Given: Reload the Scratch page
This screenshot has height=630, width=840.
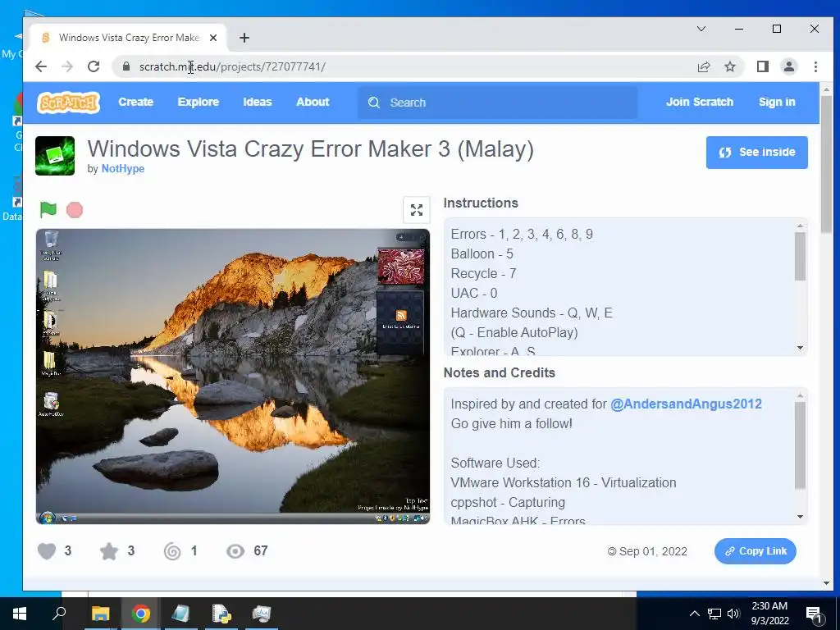Looking at the screenshot, I should tap(94, 66).
